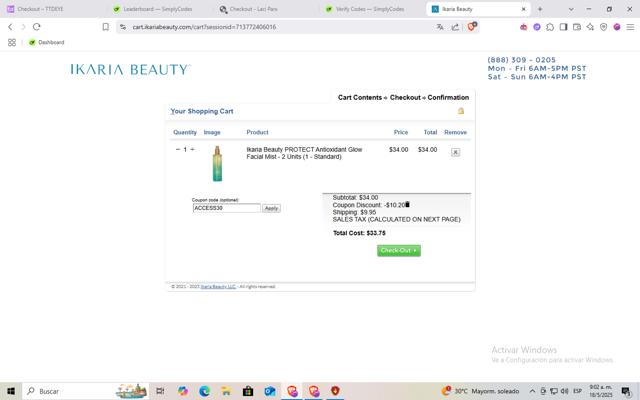Open the weather widget 30°C Mayorm. soleado

pyautogui.click(x=480, y=391)
